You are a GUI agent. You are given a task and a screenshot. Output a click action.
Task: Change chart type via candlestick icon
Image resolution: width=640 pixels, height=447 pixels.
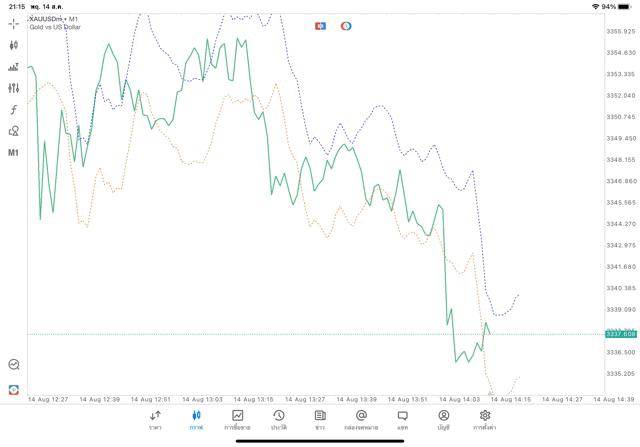click(14, 45)
